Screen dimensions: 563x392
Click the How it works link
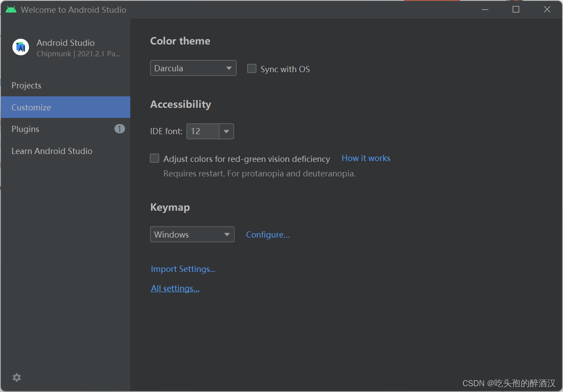[x=366, y=158]
